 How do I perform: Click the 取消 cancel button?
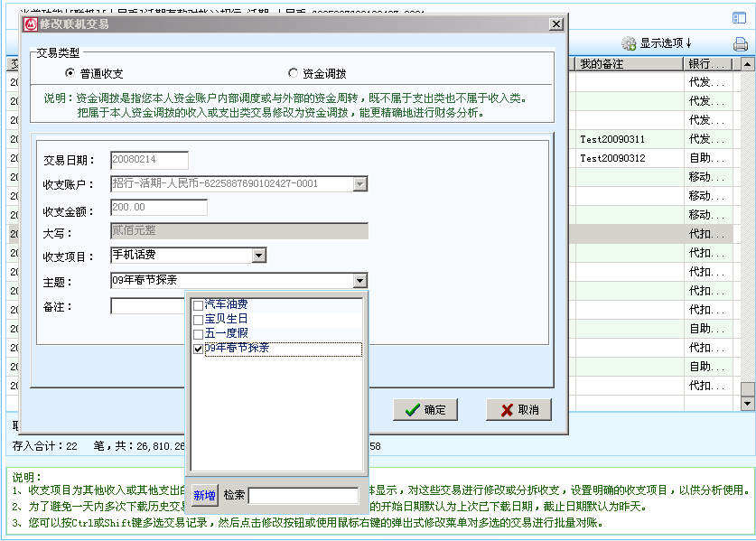tap(518, 409)
